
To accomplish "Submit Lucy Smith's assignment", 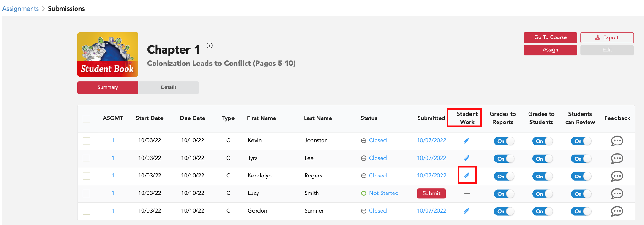I will tap(431, 193).
